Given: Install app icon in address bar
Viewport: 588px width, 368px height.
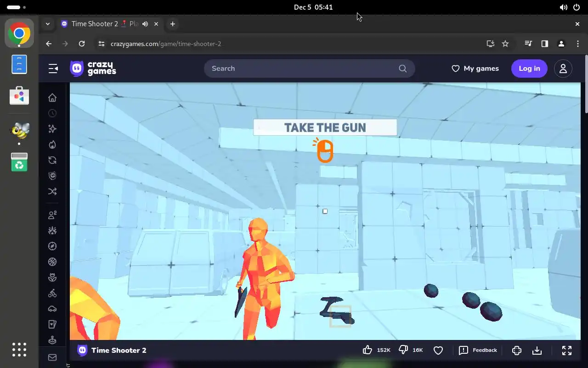Looking at the screenshot, I should click(x=491, y=44).
